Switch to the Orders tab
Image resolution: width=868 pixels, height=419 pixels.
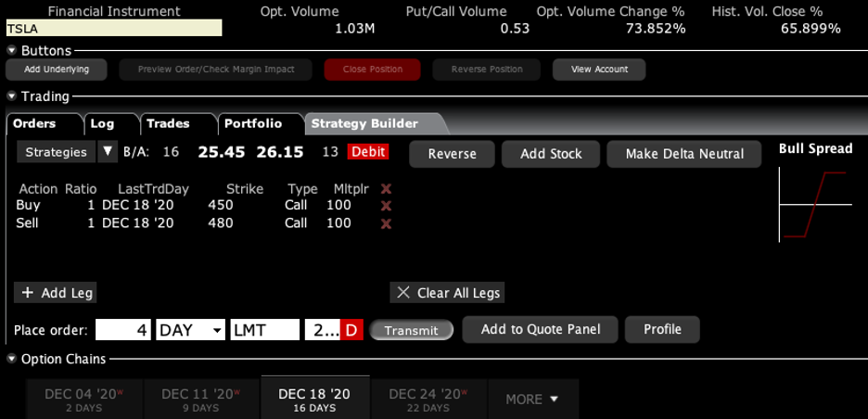(x=34, y=123)
